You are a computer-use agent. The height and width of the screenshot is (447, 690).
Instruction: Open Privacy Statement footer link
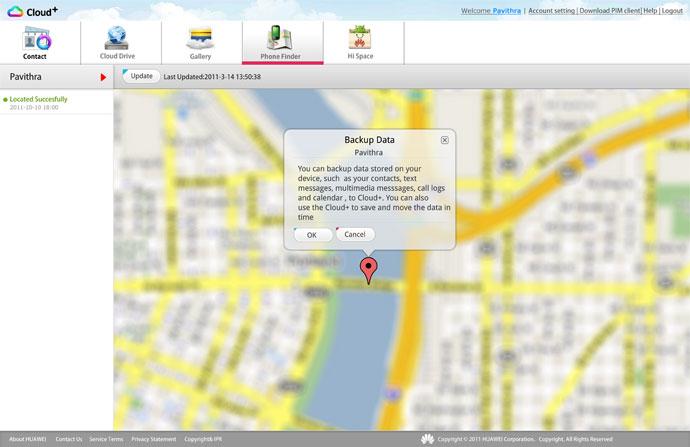(154, 439)
